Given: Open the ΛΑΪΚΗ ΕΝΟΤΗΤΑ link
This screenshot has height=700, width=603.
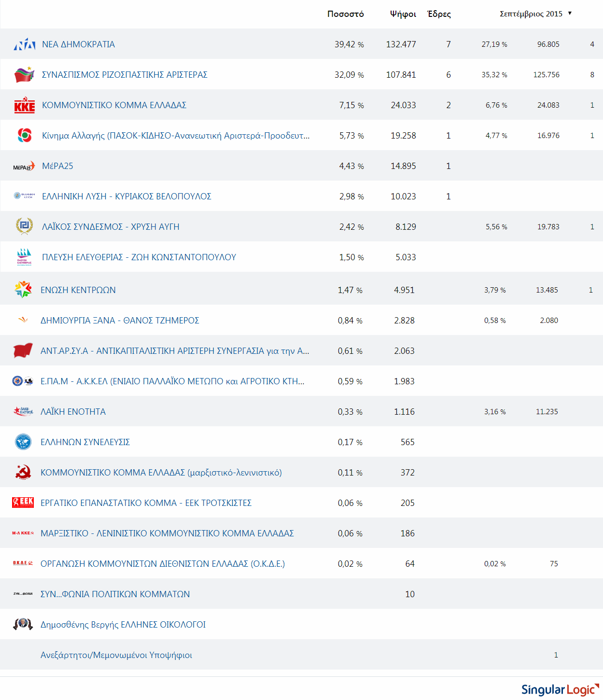Looking at the screenshot, I should [x=73, y=412].
